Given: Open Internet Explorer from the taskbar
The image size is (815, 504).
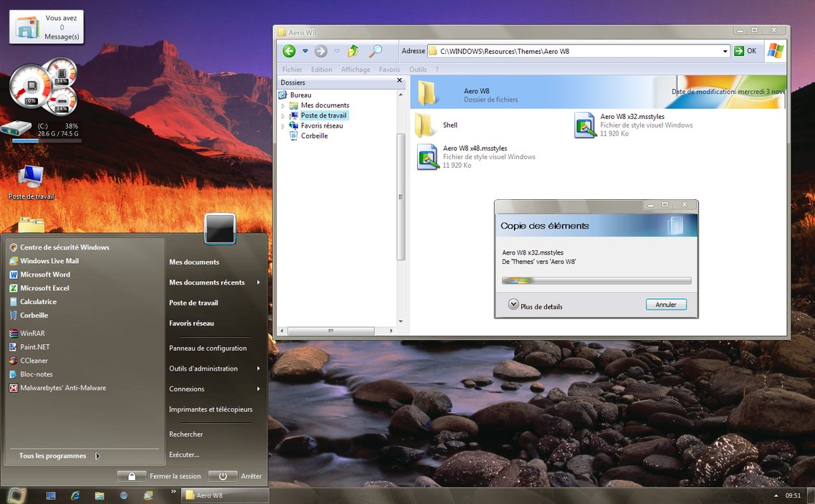Looking at the screenshot, I should (x=75, y=495).
